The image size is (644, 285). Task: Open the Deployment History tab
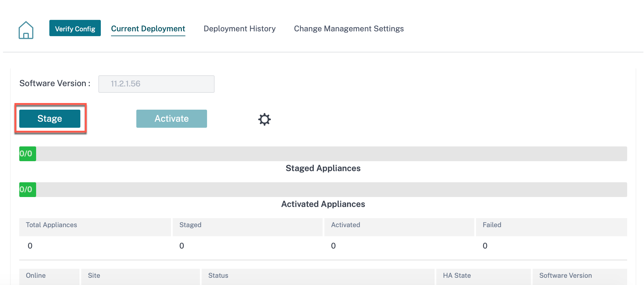(x=240, y=29)
